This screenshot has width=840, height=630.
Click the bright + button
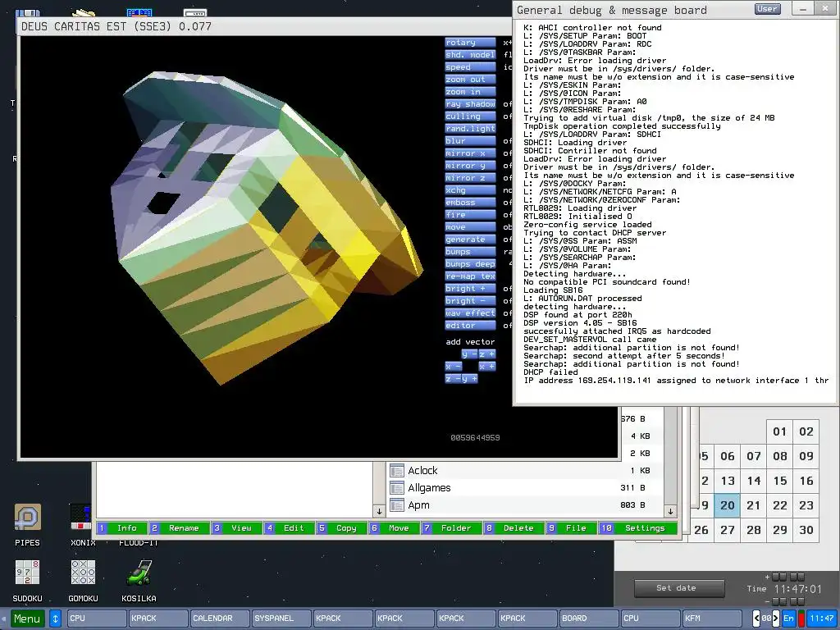tap(470, 289)
